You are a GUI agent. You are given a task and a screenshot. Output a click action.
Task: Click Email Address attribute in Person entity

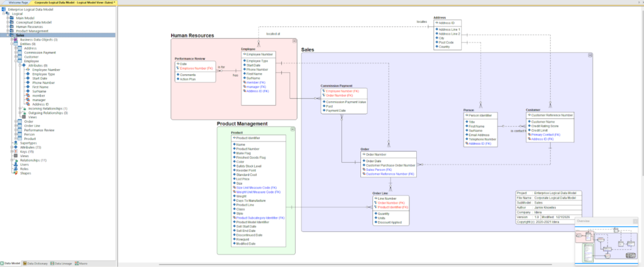point(480,134)
